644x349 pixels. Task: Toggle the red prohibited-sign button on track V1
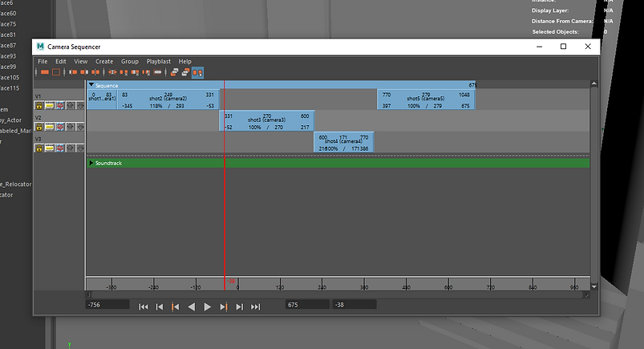pos(60,106)
